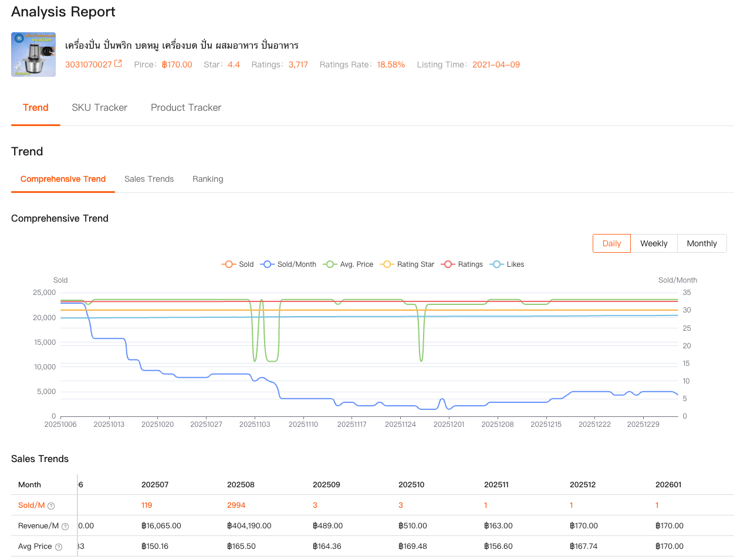Open the Product Tracker tab
Viewport: 737px width, 560px height.
[x=186, y=108]
